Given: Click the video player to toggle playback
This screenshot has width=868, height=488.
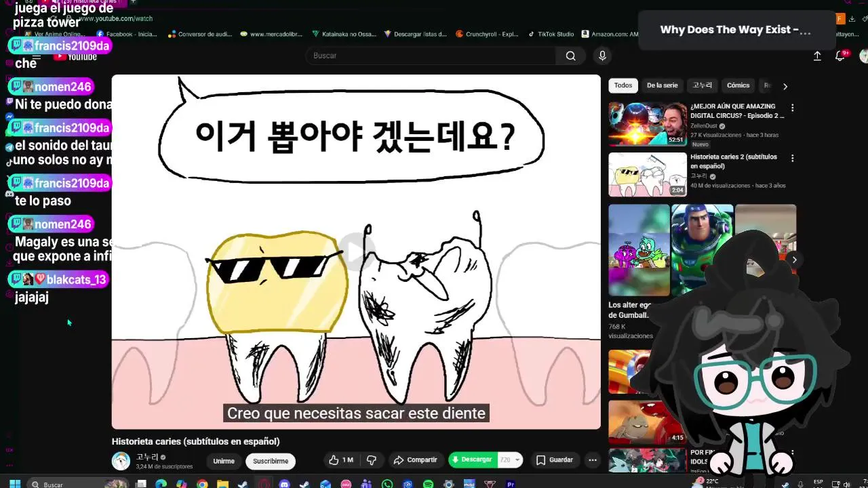Looking at the screenshot, I should 356,251.
